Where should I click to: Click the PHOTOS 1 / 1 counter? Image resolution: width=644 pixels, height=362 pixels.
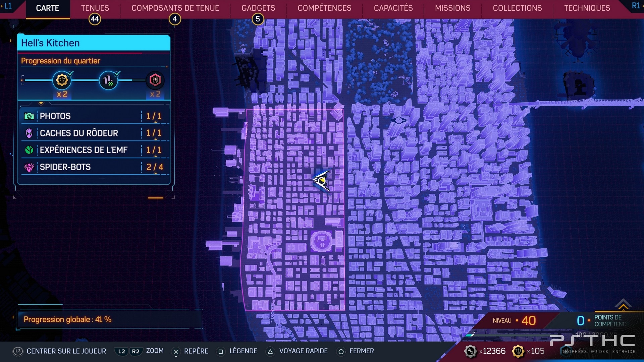point(154,116)
